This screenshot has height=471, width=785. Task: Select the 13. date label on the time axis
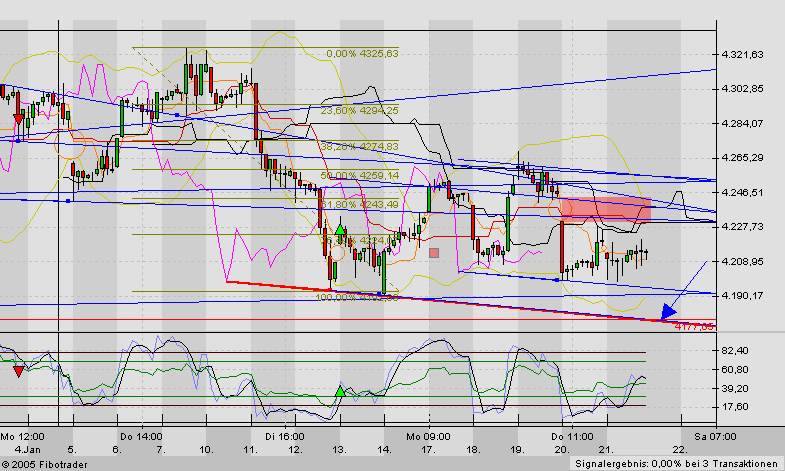[x=339, y=449]
